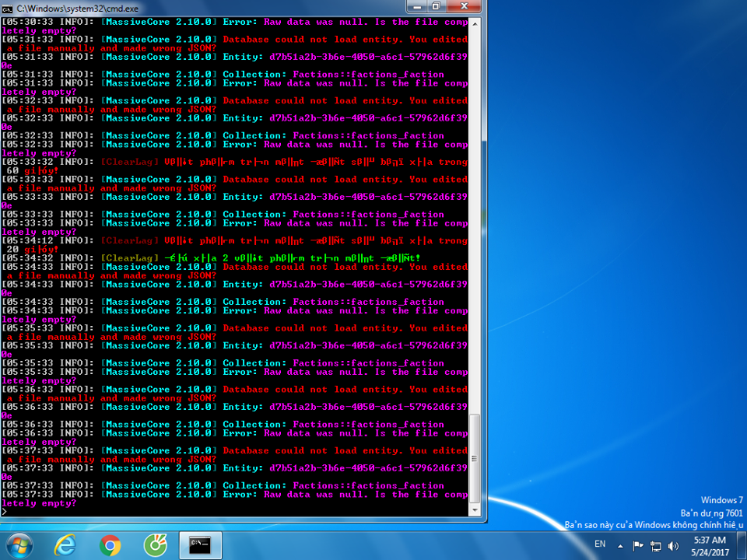Select the cmd.exe taskbar button
The image size is (747, 560).
[200, 546]
